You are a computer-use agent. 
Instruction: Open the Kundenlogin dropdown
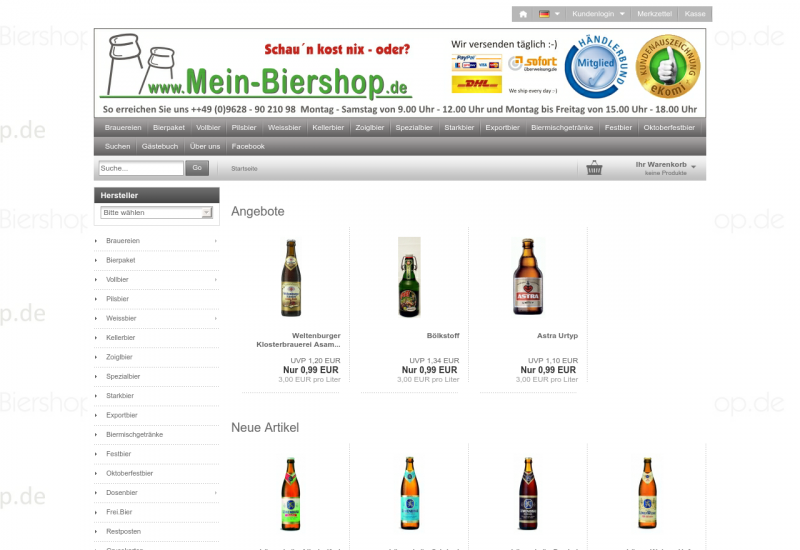point(598,14)
